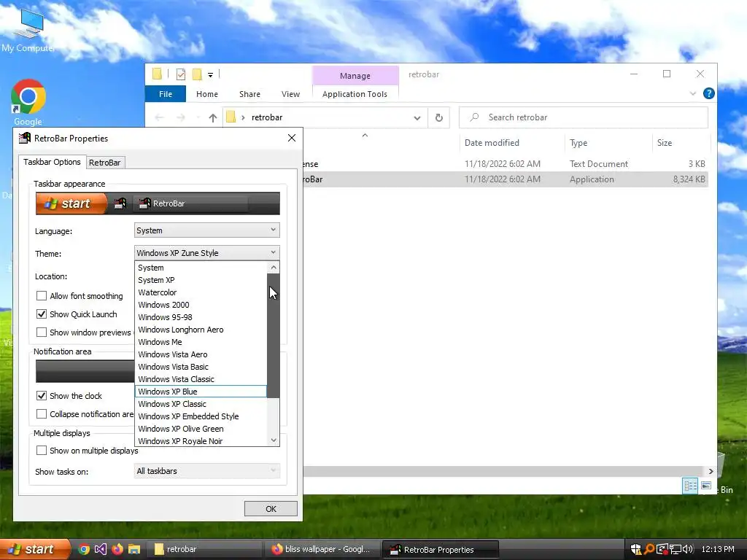
Task: Open the Application Tools tab in Explorer
Action: [x=355, y=94]
